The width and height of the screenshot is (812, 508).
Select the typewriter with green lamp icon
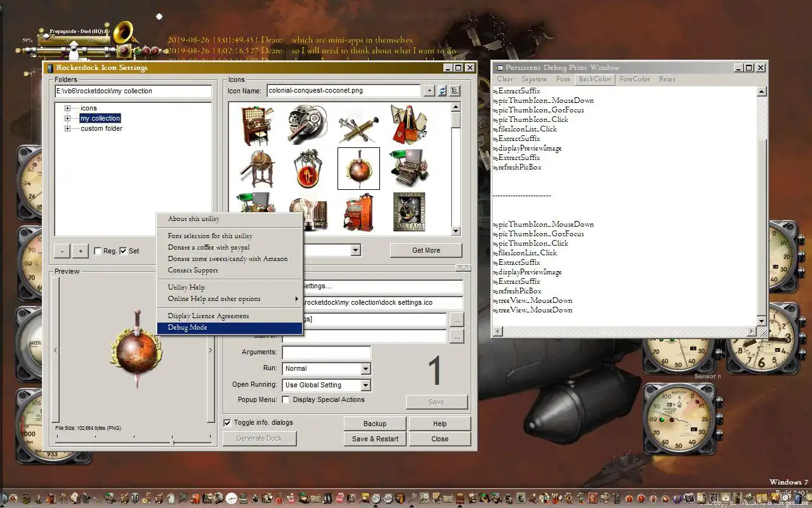[409, 168]
